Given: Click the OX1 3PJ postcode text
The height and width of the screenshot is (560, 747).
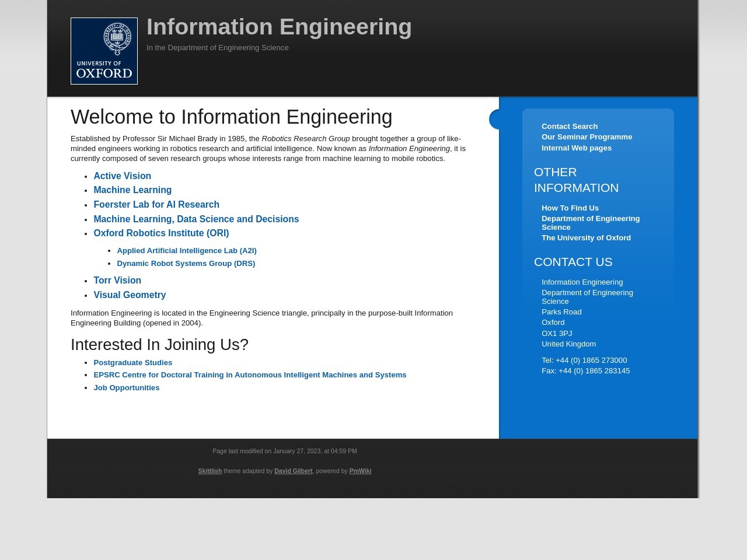Looking at the screenshot, I should (557, 333).
